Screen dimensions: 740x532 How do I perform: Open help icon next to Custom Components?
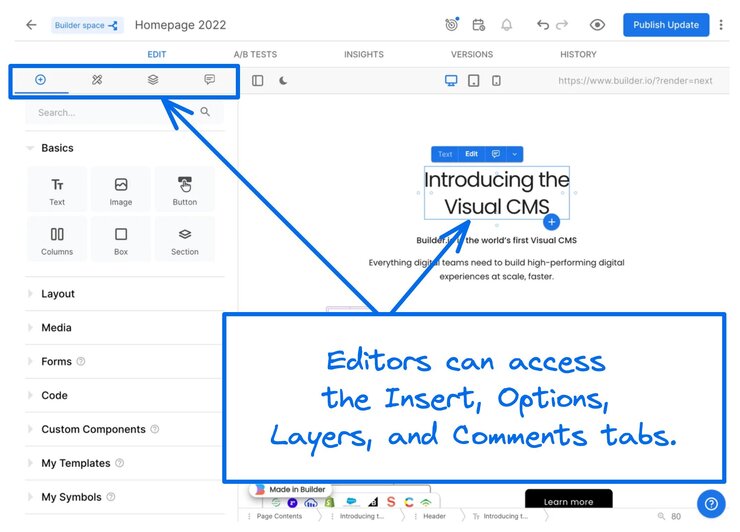[x=155, y=429]
